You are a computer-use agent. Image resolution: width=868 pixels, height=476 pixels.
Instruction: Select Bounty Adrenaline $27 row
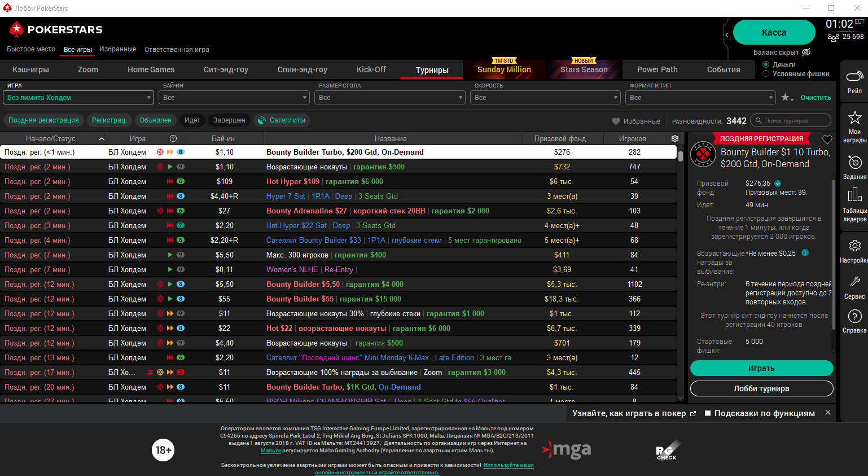coord(338,211)
